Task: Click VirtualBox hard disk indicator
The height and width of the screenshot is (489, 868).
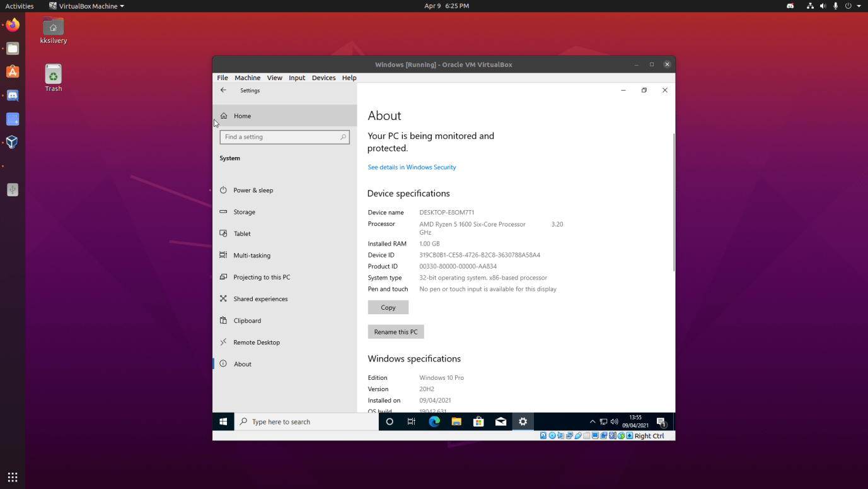Action: [543, 435]
